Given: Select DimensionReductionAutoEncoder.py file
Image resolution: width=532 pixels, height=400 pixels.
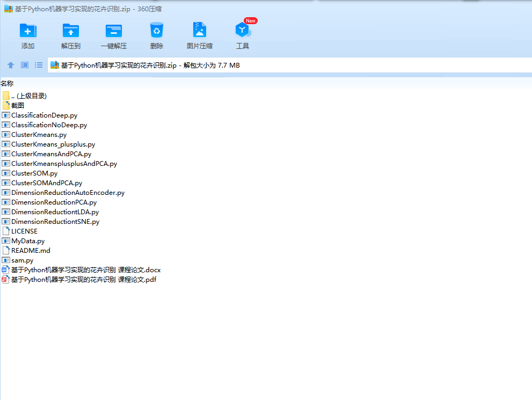Looking at the screenshot, I should [63, 193].
